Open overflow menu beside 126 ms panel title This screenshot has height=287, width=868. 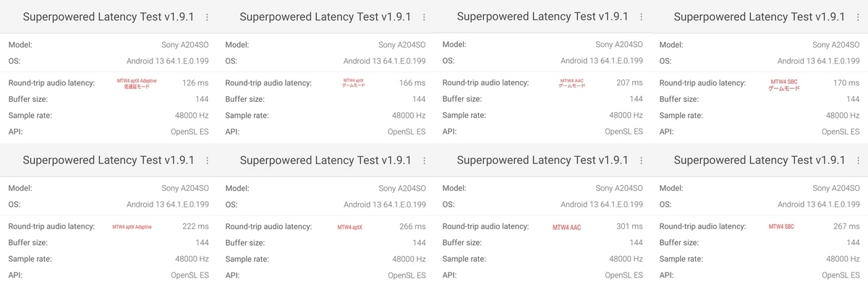click(208, 17)
